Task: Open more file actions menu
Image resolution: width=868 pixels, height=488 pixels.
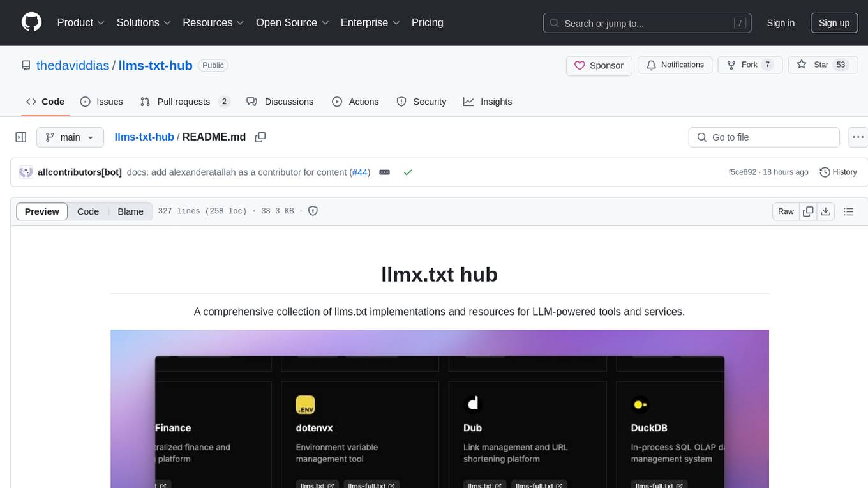Action: [858, 137]
